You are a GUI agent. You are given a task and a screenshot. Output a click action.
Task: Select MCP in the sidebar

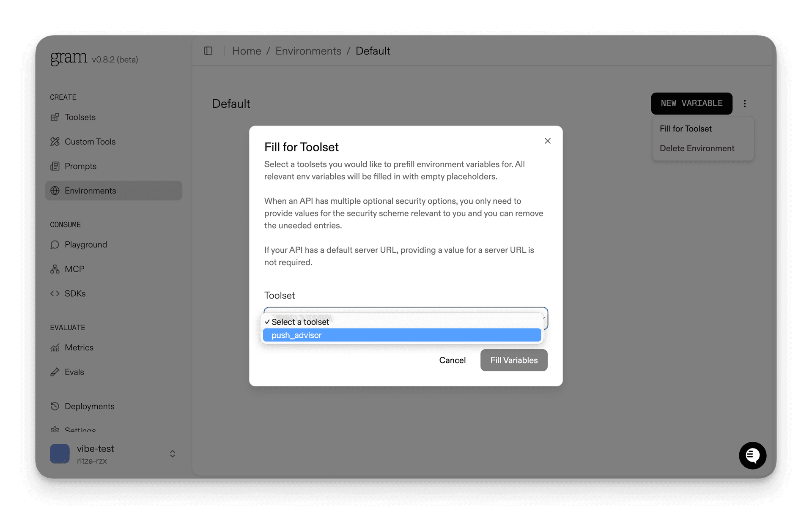(74, 269)
